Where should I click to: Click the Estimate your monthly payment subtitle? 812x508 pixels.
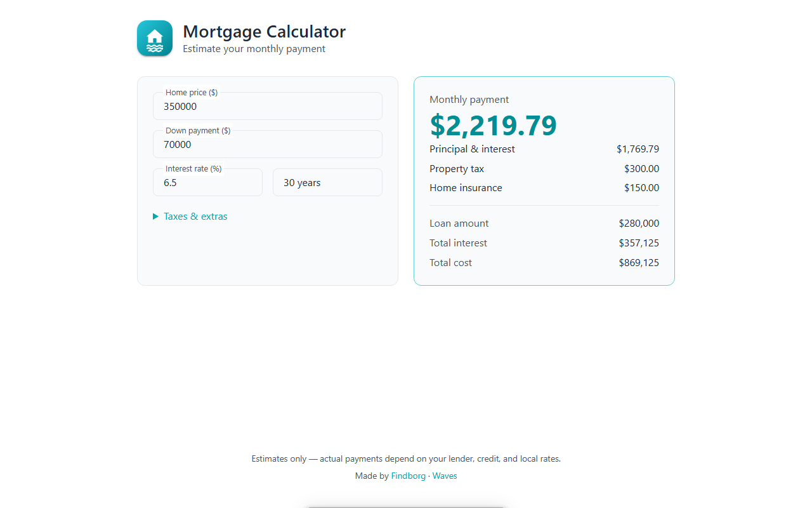tap(254, 49)
